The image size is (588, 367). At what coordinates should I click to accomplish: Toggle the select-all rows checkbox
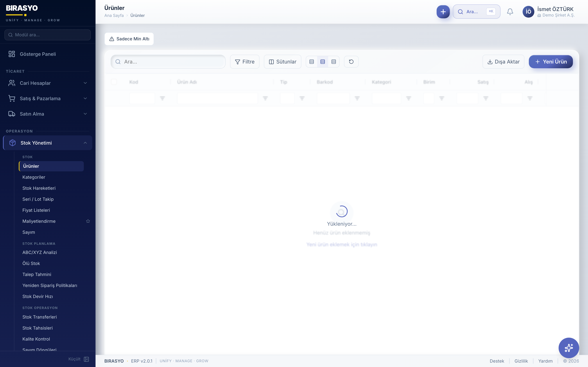(x=114, y=82)
